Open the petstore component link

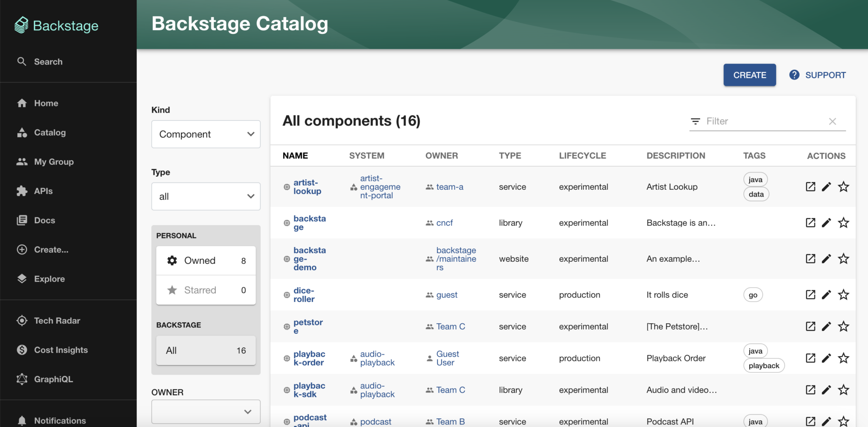(x=308, y=327)
